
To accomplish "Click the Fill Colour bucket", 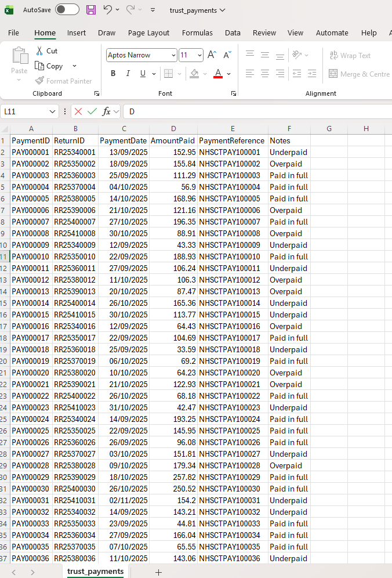I will tap(194, 73).
